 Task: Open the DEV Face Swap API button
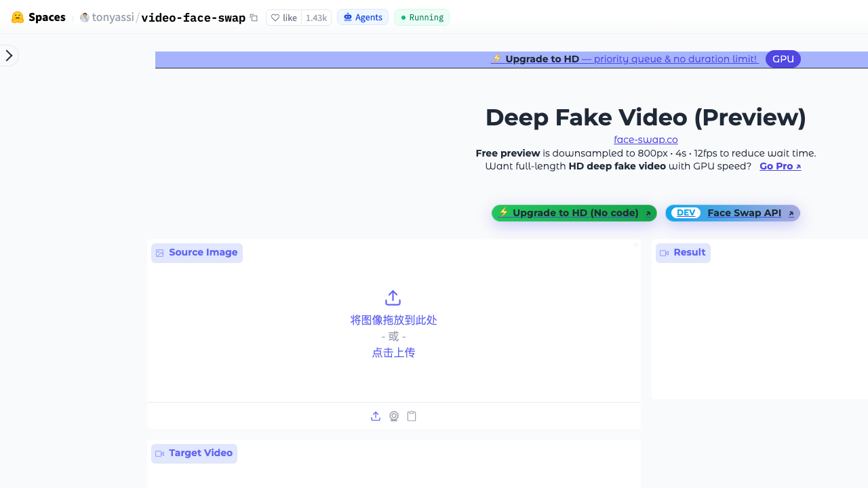tap(732, 213)
